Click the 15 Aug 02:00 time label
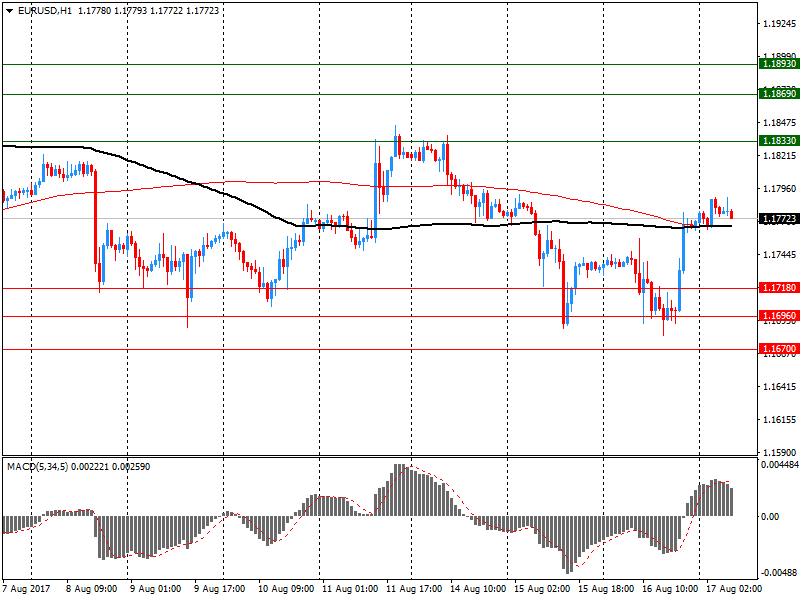This screenshot has width=800, height=600. [x=542, y=589]
